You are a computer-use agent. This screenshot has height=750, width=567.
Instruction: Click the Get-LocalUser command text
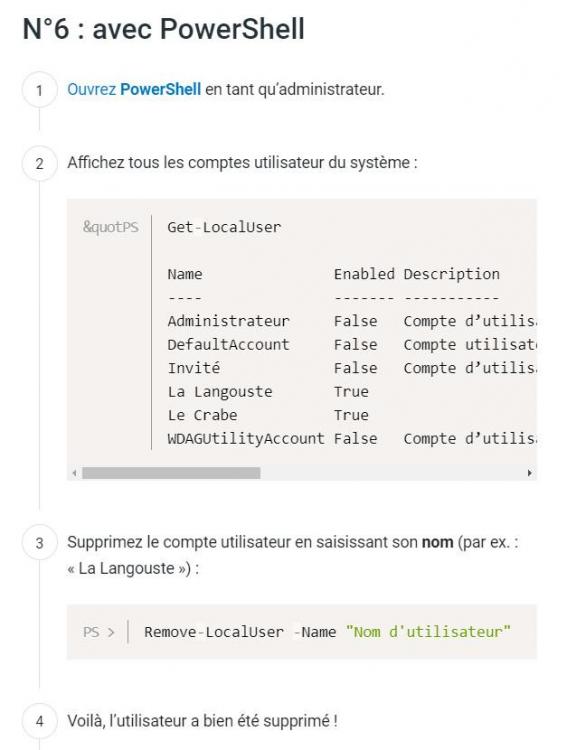[x=224, y=227]
